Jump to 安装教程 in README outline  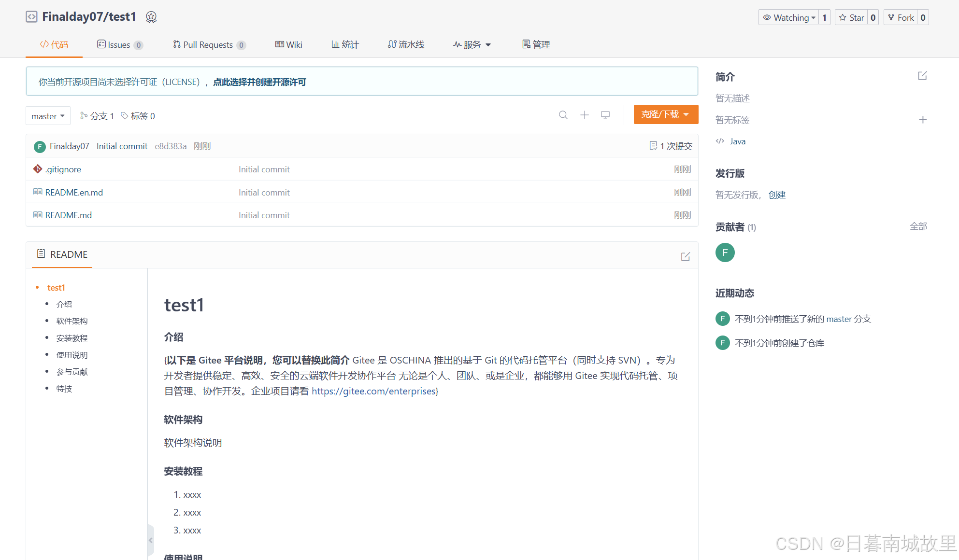pyautogui.click(x=72, y=338)
